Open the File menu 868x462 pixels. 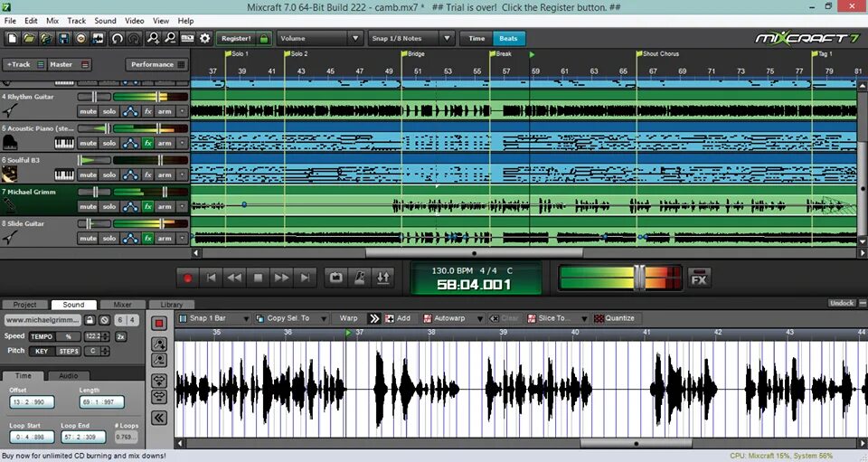pyautogui.click(x=10, y=21)
